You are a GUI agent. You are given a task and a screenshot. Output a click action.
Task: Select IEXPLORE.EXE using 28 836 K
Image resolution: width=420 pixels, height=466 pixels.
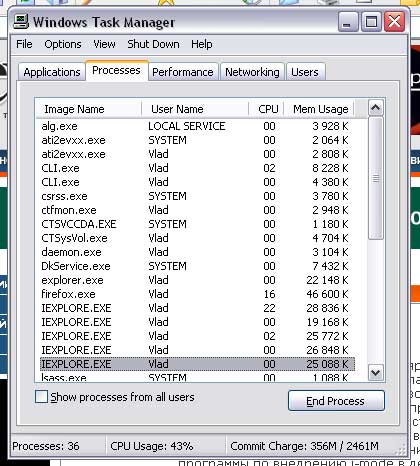pos(197,308)
